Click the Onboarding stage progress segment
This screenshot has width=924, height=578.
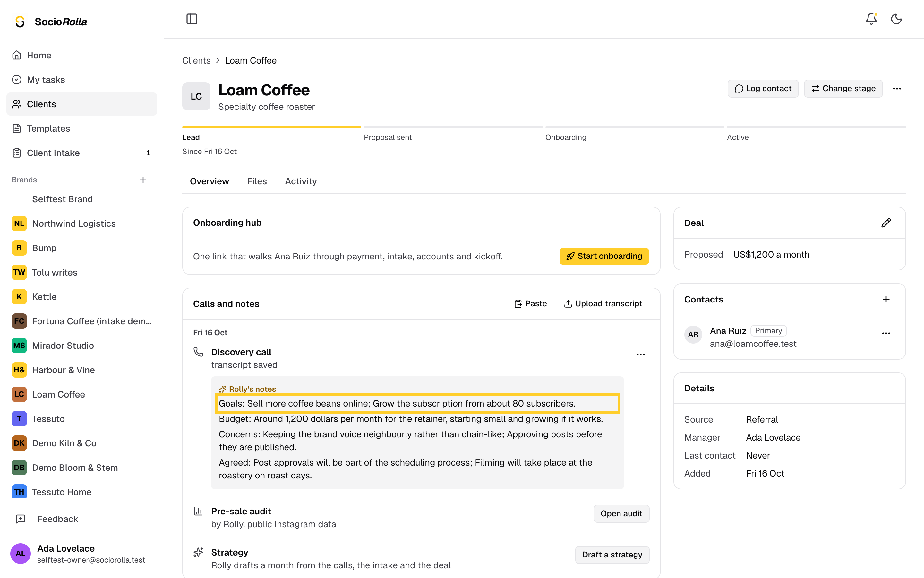[635, 127]
